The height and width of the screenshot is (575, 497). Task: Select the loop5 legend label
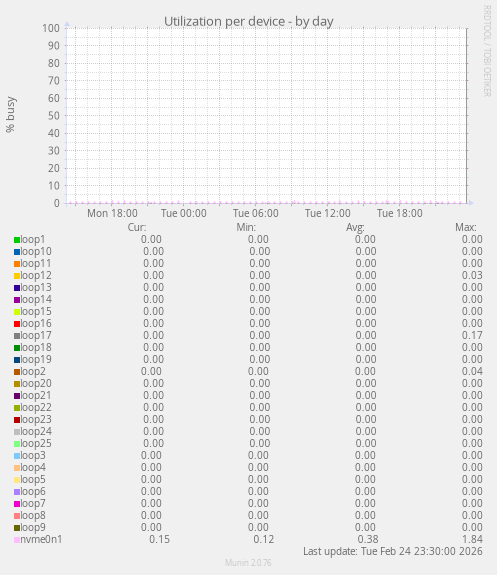pos(33,480)
